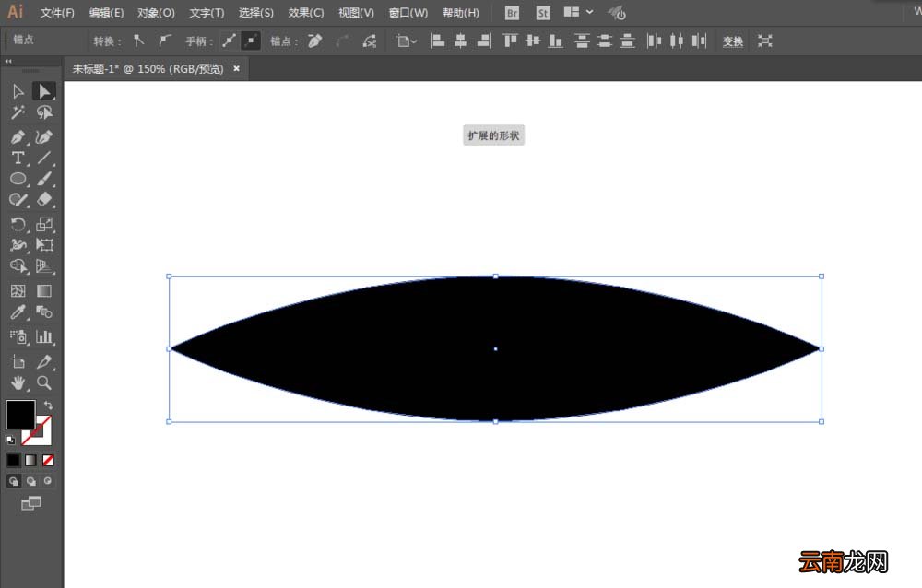Viewport: 922px width, 588px height.
Task: Open Adobe Bridge via Br icon
Action: (512, 12)
